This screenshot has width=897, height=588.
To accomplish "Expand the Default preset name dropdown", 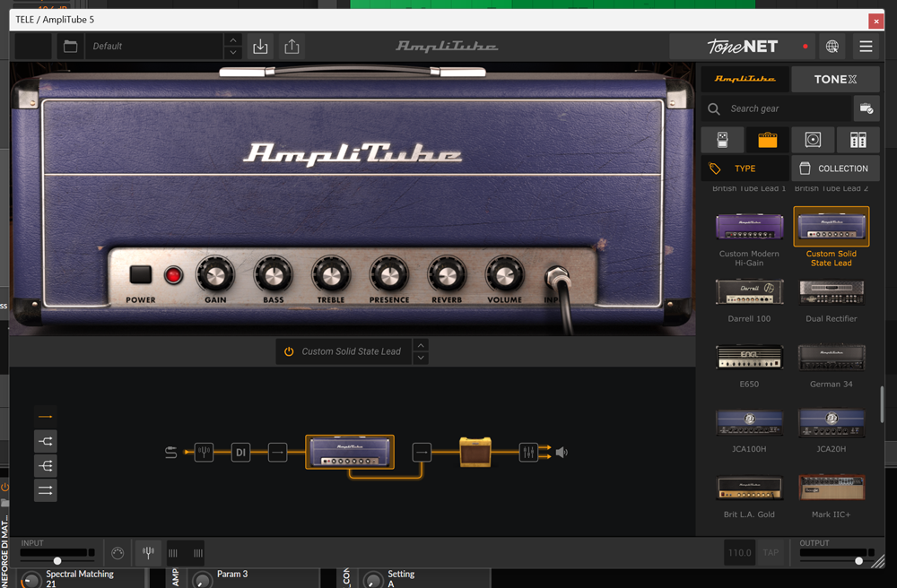I will coord(152,47).
